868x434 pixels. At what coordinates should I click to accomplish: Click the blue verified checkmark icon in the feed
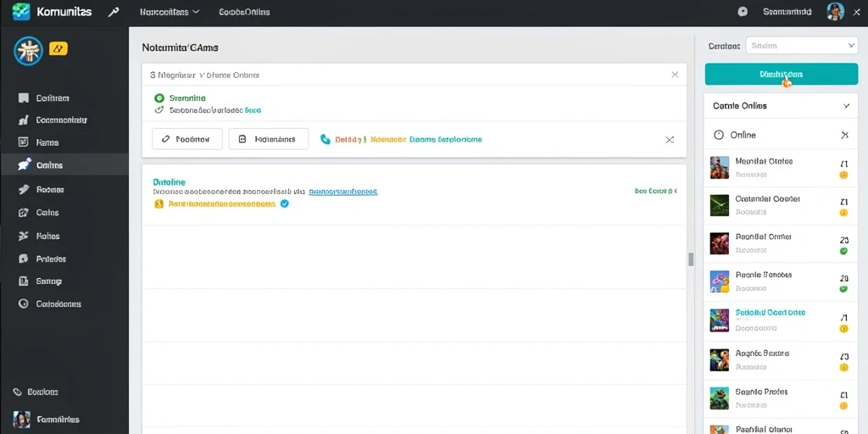(285, 203)
